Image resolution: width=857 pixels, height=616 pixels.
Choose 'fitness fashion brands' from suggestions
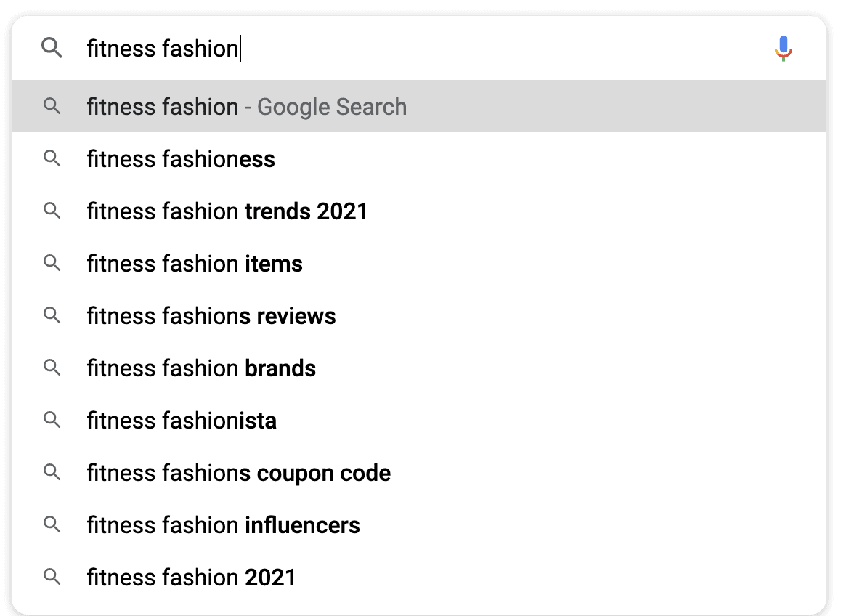coord(201,368)
